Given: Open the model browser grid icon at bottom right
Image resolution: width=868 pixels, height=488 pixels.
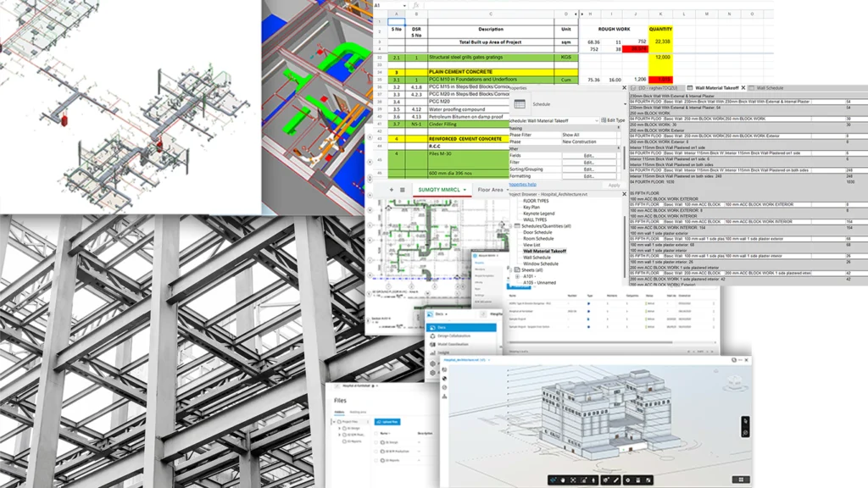Looking at the screenshot, I should 742,479.
